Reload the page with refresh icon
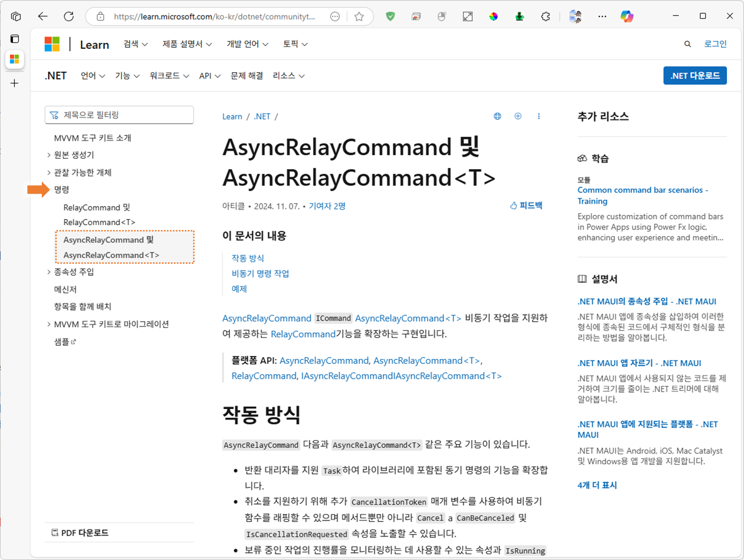The image size is (744, 560). 69,16
